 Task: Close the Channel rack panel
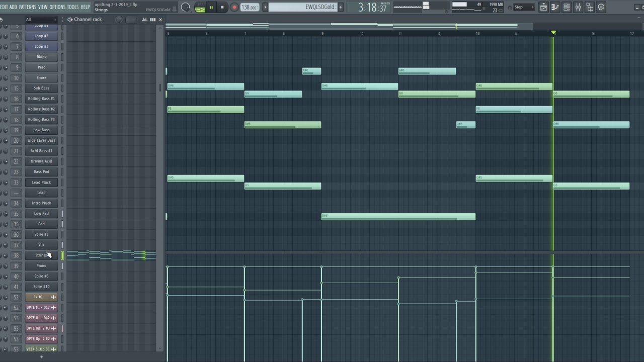pyautogui.click(x=160, y=20)
